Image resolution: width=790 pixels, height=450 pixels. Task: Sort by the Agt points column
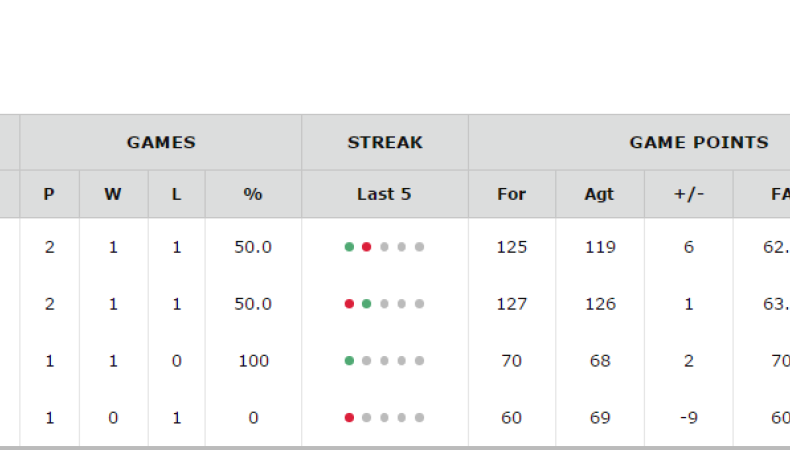coord(600,194)
